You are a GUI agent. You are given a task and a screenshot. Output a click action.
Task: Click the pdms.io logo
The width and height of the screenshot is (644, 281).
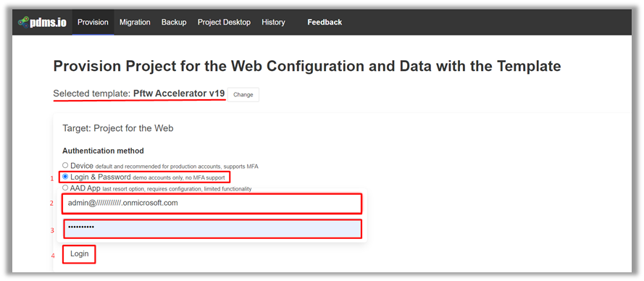(x=42, y=22)
